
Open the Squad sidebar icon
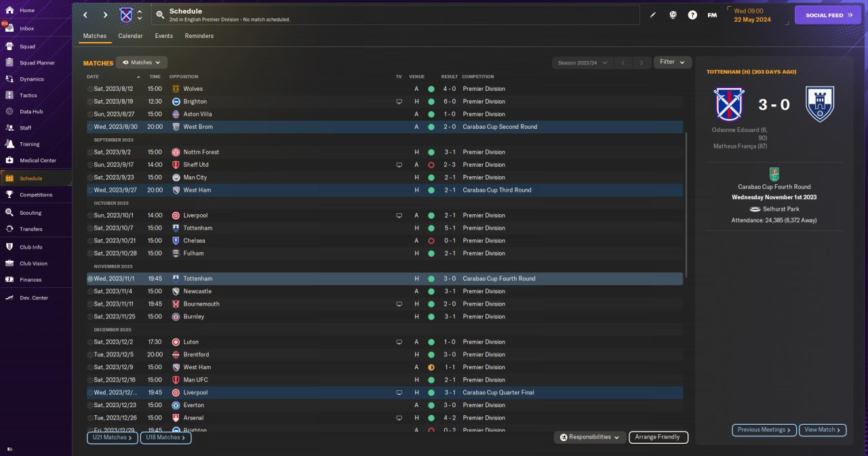[9, 47]
